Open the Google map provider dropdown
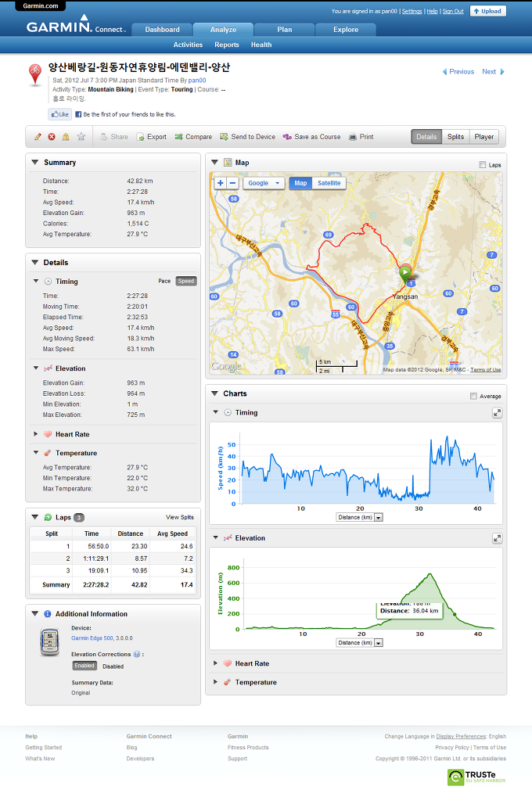The height and width of the screenshot is (801, 532). [264, 183]
